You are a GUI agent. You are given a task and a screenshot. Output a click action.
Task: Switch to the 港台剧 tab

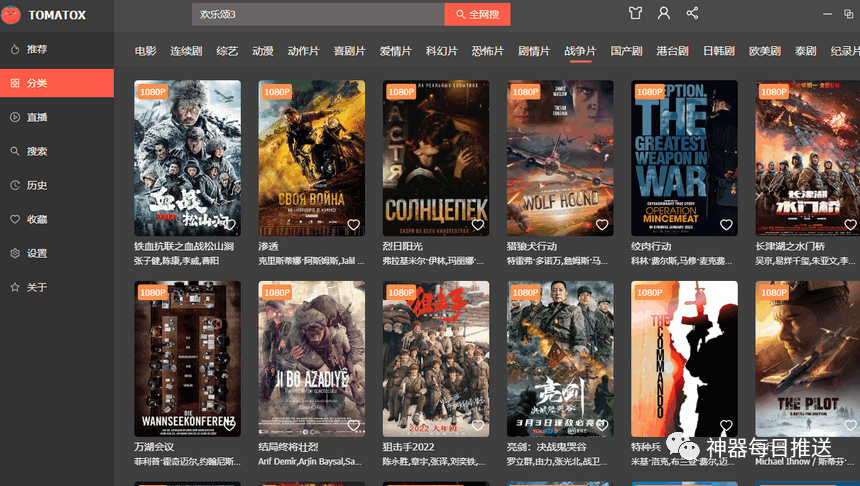(x=672, y=51)
